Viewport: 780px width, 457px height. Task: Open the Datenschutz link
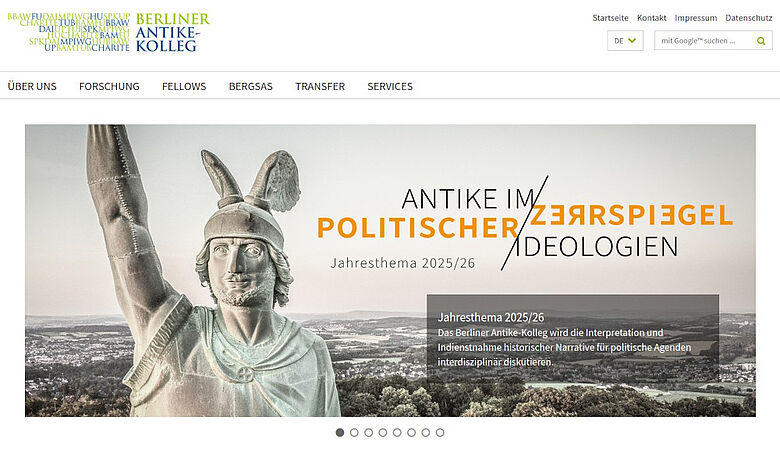tap(749, 18)
